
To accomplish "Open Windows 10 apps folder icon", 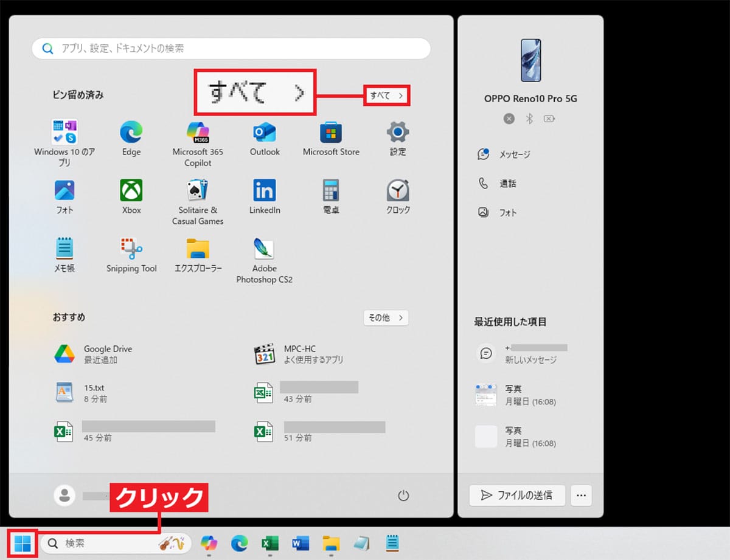I will click(x=64, y=132).
